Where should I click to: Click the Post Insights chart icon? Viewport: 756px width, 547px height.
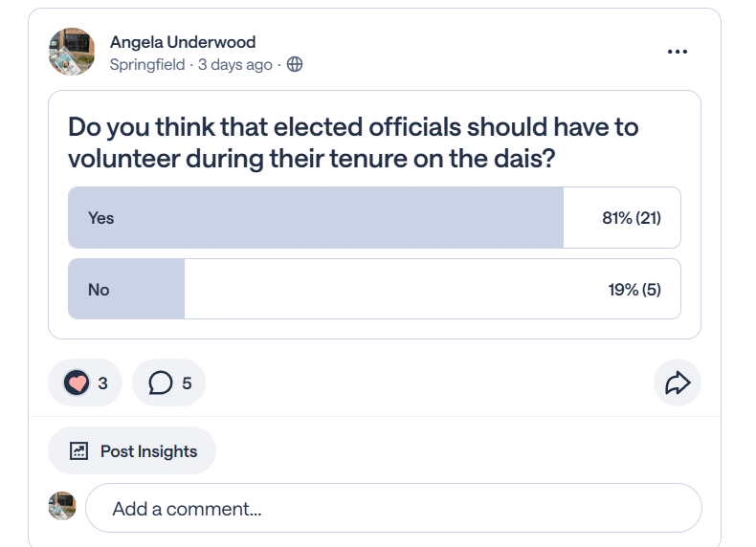(x=79, y=451)
